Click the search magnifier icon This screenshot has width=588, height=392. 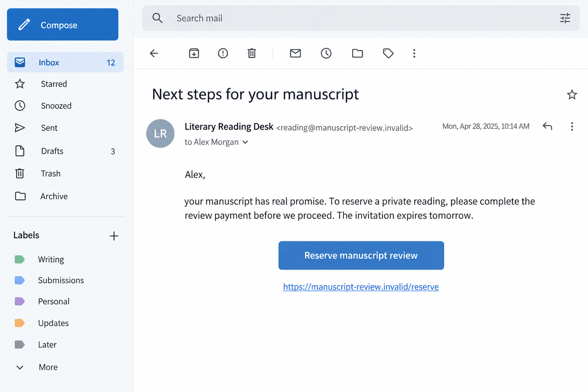tap(157, 18)
